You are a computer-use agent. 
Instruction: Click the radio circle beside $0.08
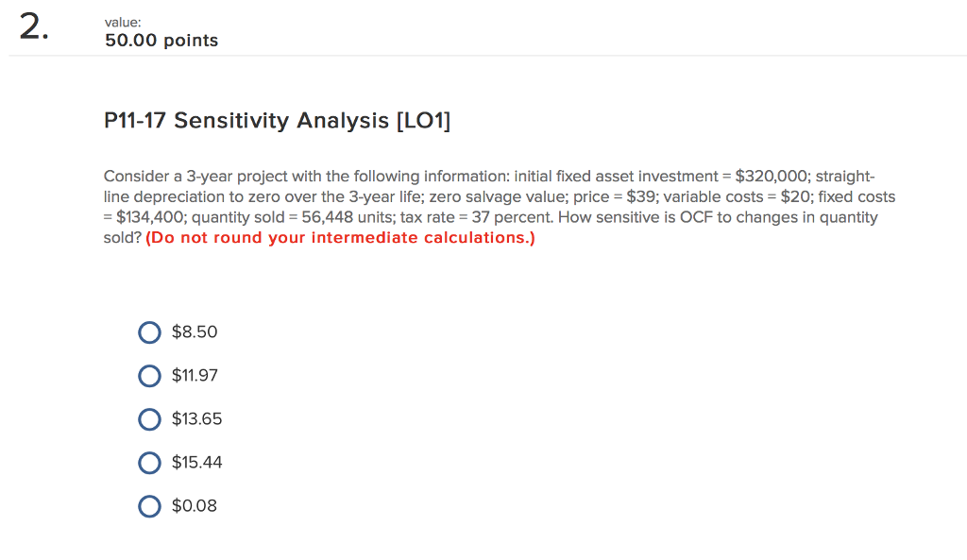click(150, 506)
